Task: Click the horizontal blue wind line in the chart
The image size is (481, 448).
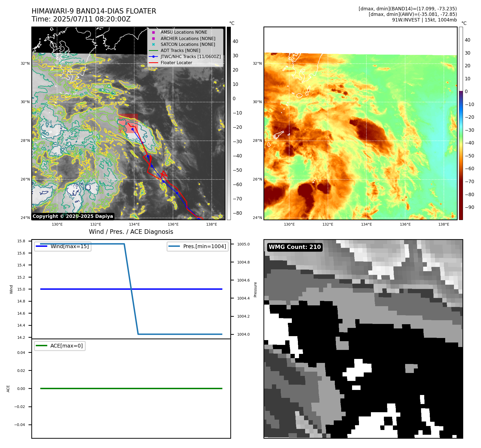Action: 131,289
